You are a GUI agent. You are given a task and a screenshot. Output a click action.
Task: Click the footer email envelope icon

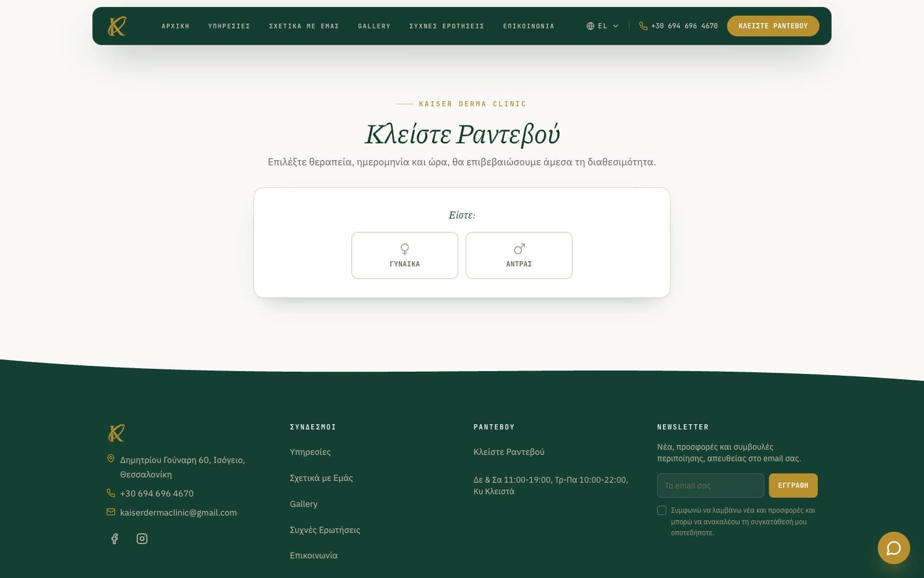coord(111,512)
